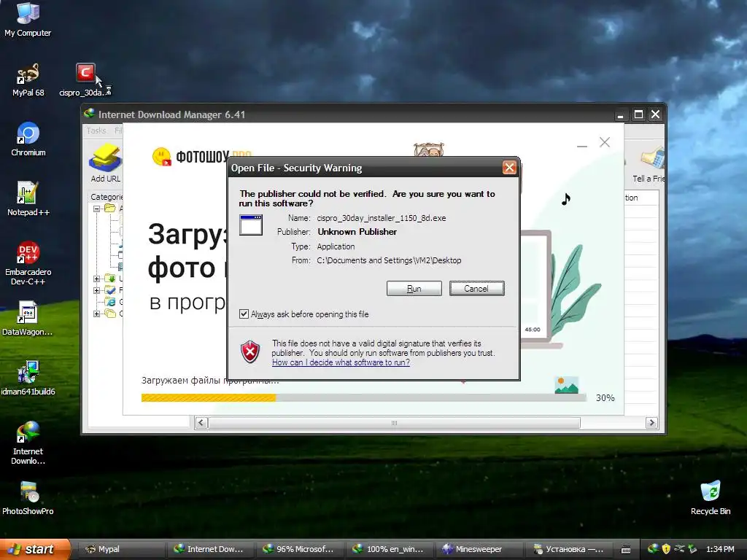The width and height of the screenshot is (747, 560).
Task: Open the Notepad++ desktop shortcut
Action: tap(28, 198)
